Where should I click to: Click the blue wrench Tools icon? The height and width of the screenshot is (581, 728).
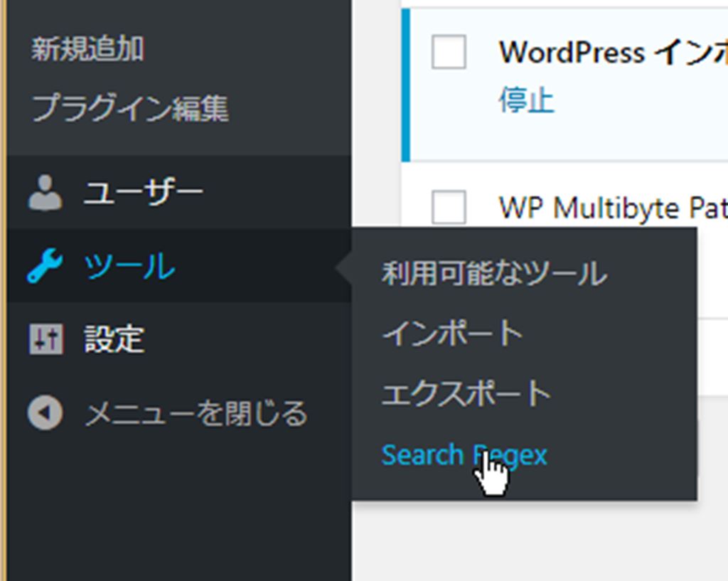click(x=45, y=267)
